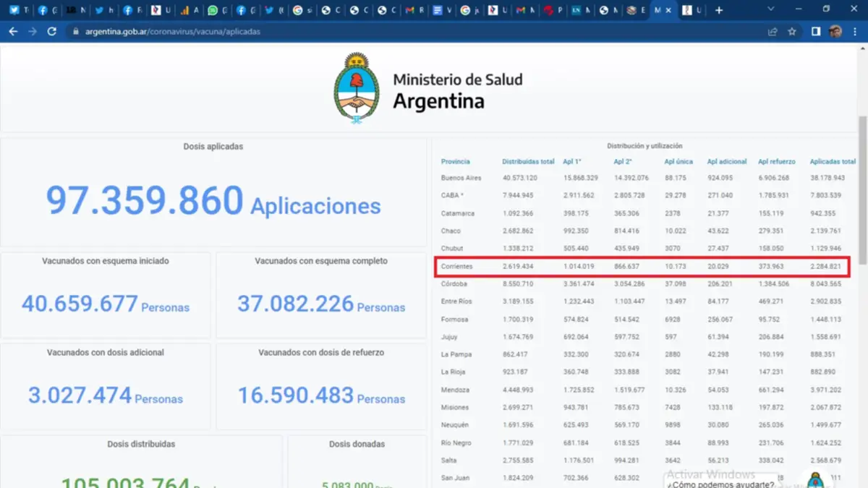Select the Neuquén row name
This screenshot has width=868, height=488.
click(455, 425)
